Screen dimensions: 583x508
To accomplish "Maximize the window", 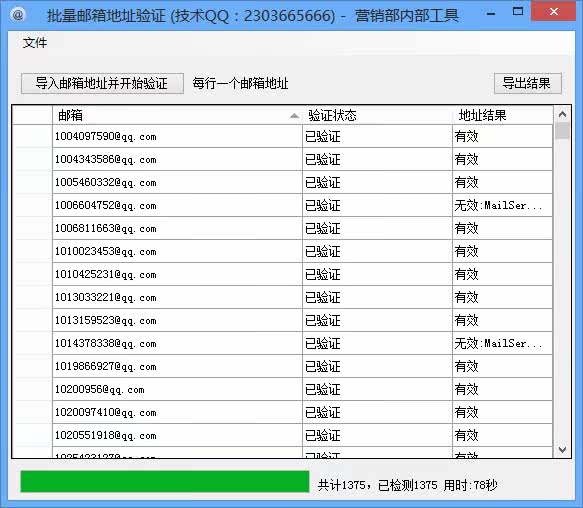I will 518,12.
